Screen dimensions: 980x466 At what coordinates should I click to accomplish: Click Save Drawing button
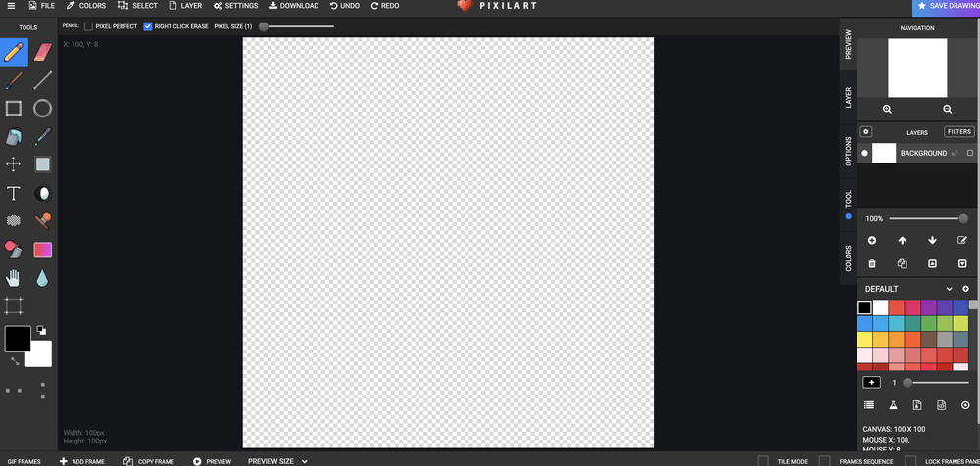pyautogui.click(x=947, y=6)
